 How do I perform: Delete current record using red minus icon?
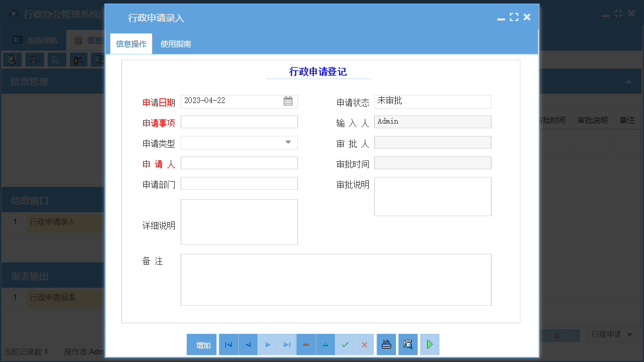pos(306,344)
